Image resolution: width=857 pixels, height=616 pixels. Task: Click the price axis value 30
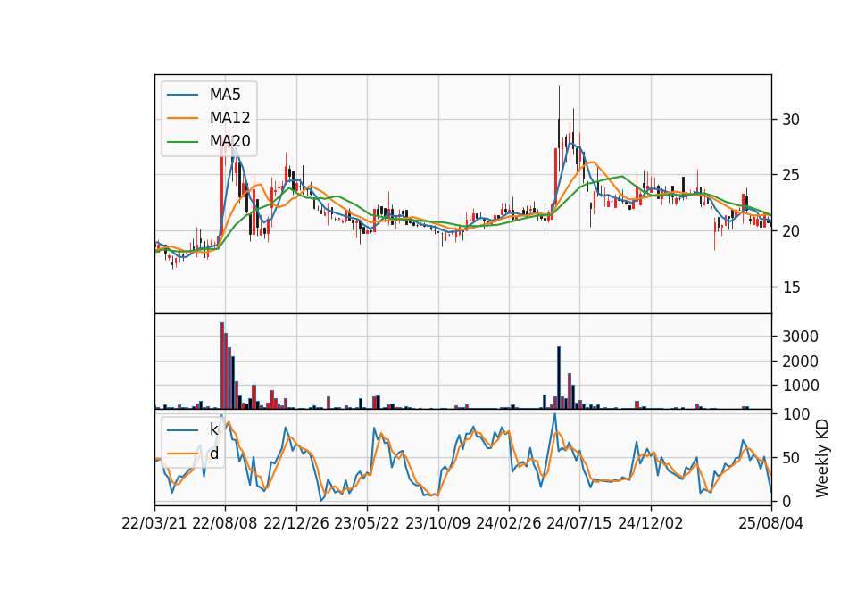791,120
